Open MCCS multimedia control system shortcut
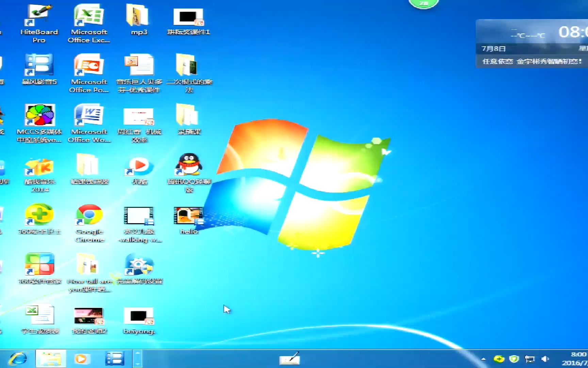Screen dimensions: 588x368 point(39,123)
